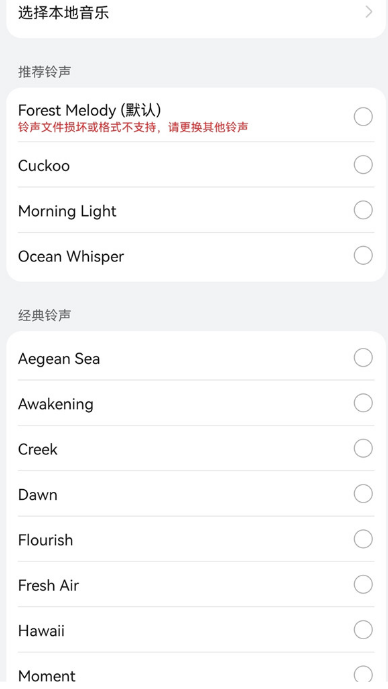Pick the Moment radio button

coord(363,675)
